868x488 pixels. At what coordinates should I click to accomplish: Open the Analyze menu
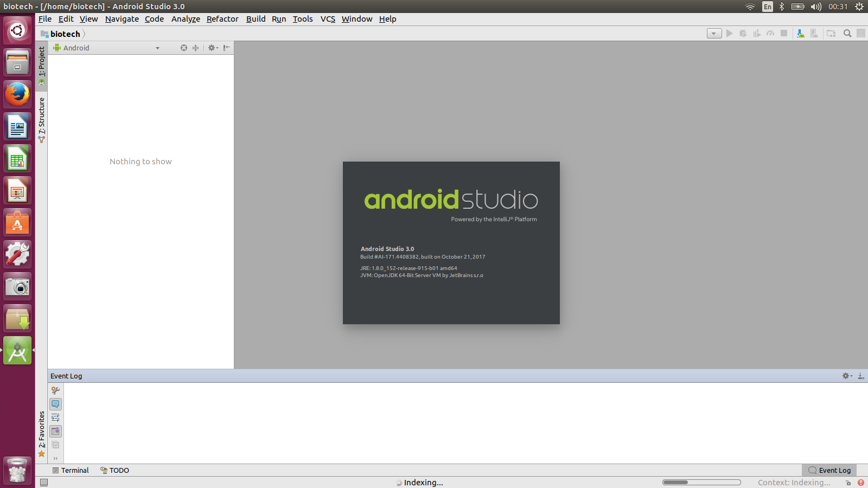pyautogui.click(x=186, y=19)
